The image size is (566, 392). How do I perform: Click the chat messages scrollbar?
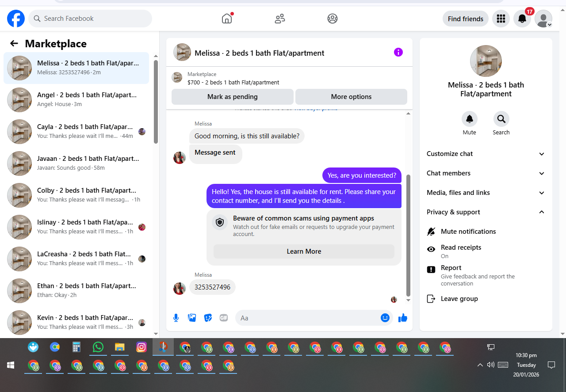[x=408, y=235]
